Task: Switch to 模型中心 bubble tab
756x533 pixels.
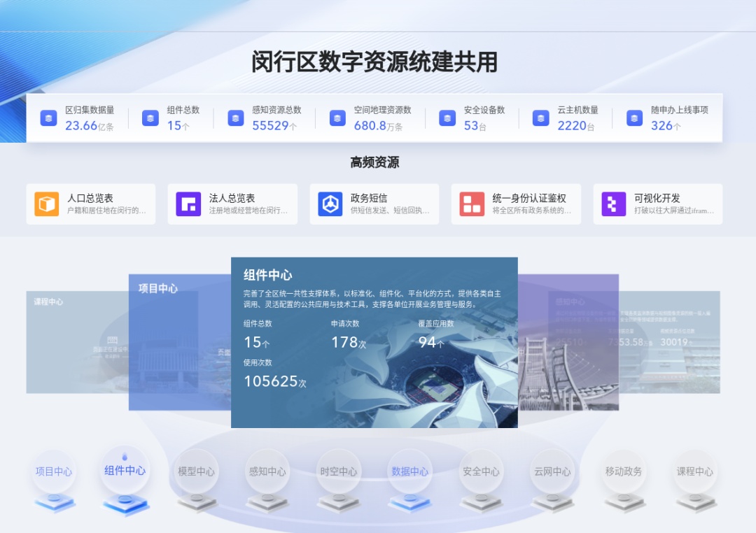Action: [x=196, y=471]
